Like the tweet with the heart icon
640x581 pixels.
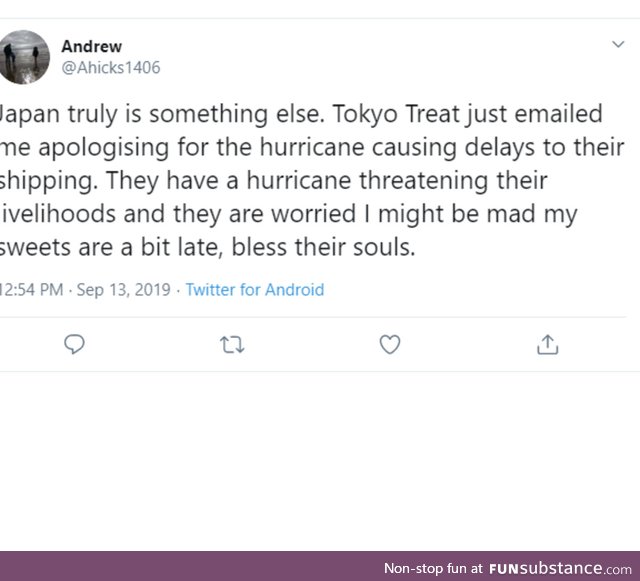tap(390, 344)
